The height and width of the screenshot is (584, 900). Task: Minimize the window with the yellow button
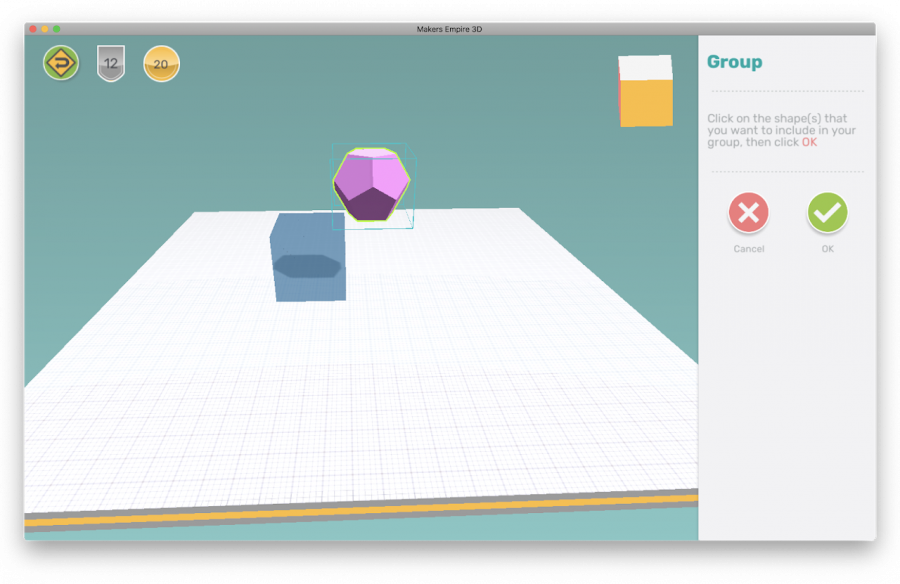(x=45, y=28)
